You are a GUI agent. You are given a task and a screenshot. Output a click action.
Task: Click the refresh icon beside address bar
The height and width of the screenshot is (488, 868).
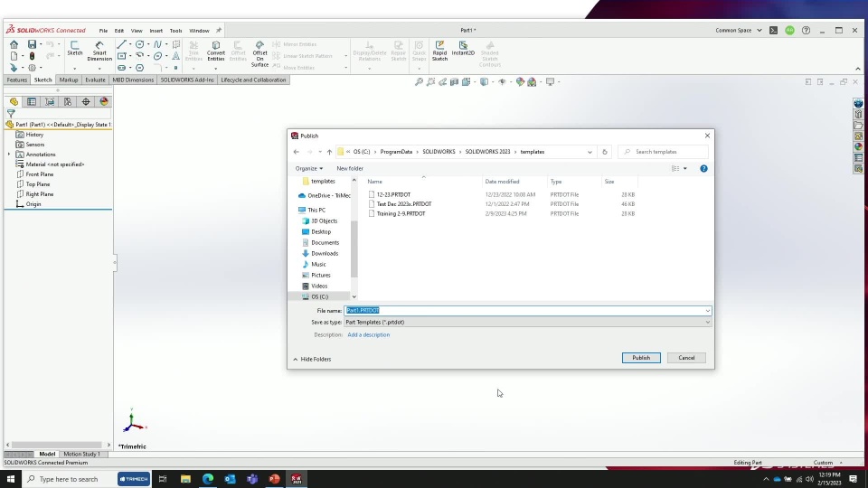(605, 152)
